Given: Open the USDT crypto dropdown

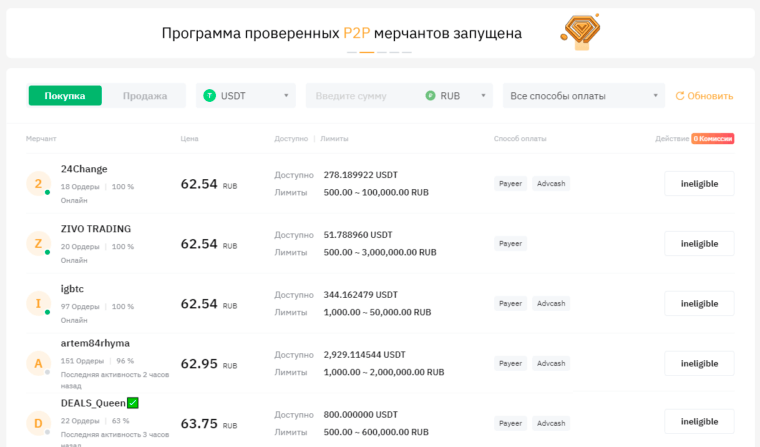Looking at the screenshot, I should click(x=246, y=96).
